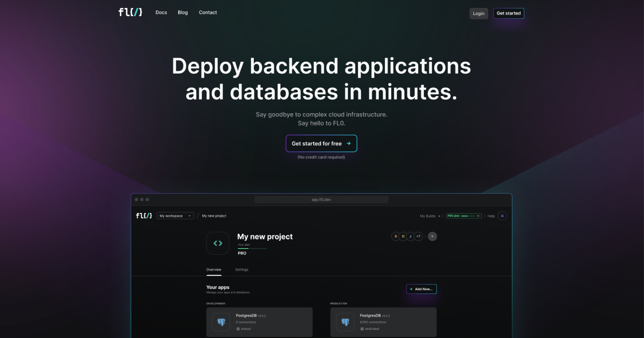Switch to the Settings tab
Viewport: 644px width, 338px height.
tap(241, 269)
